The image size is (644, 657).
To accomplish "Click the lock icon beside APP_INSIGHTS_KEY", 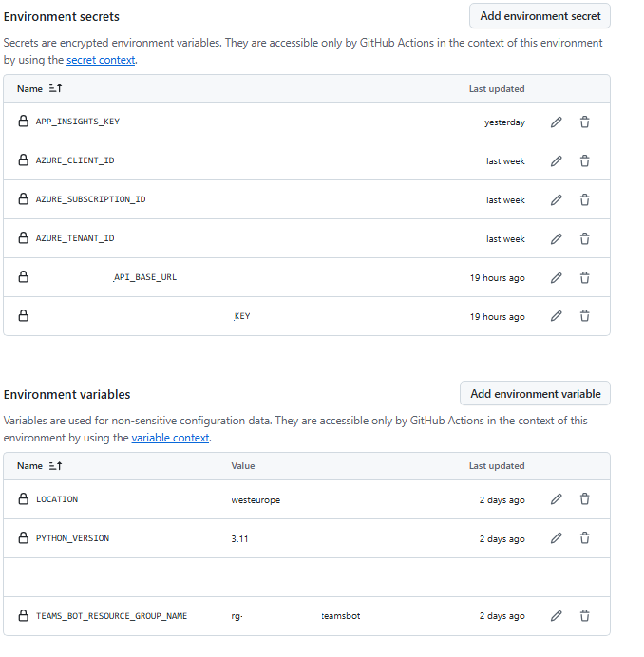I will [24, 122].
